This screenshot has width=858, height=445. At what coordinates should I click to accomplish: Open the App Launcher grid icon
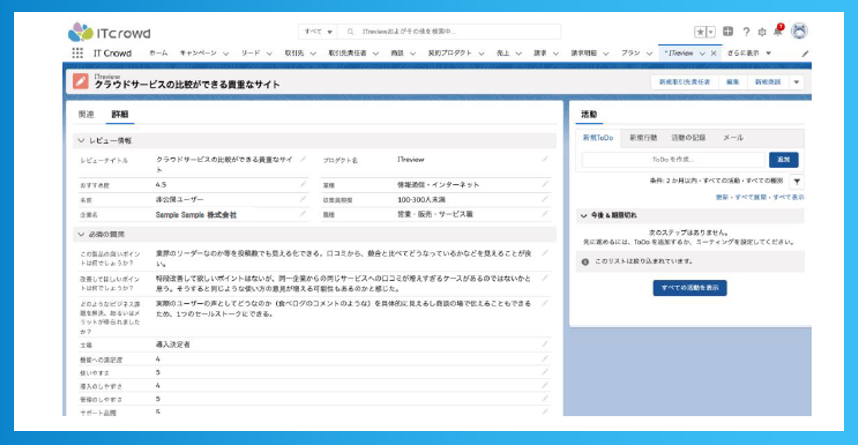coord(78,53)
